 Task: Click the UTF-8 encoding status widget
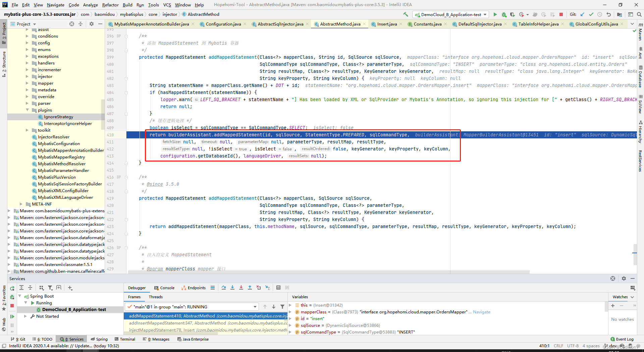pyautogui.click(x=573, y=346)
